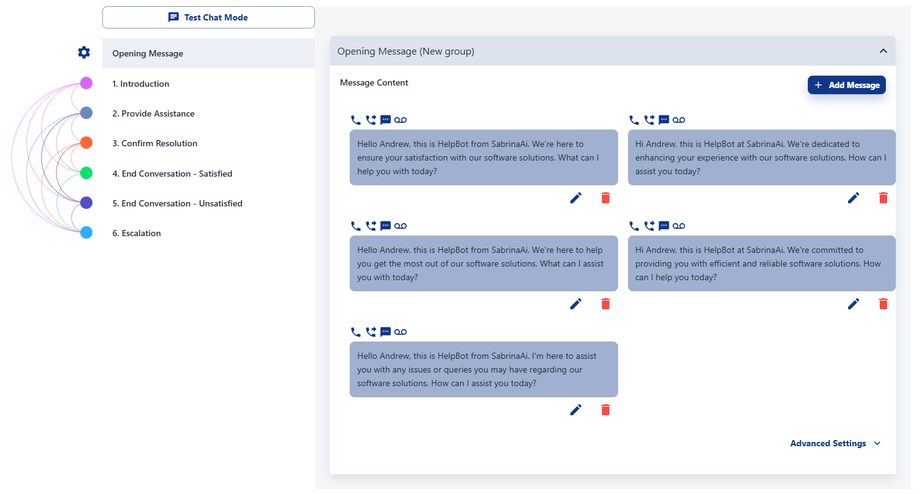Collapse the Opening Message group panel
This screenshot has width=920, height=494.
pos(883,51)
